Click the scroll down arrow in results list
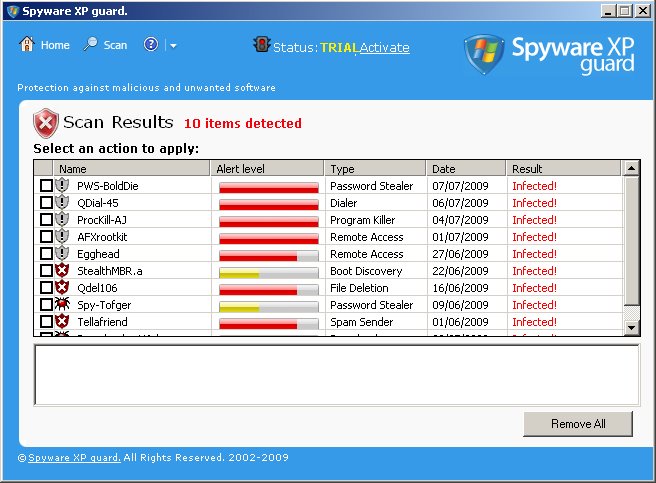656x483 pixels. [631, 327]
